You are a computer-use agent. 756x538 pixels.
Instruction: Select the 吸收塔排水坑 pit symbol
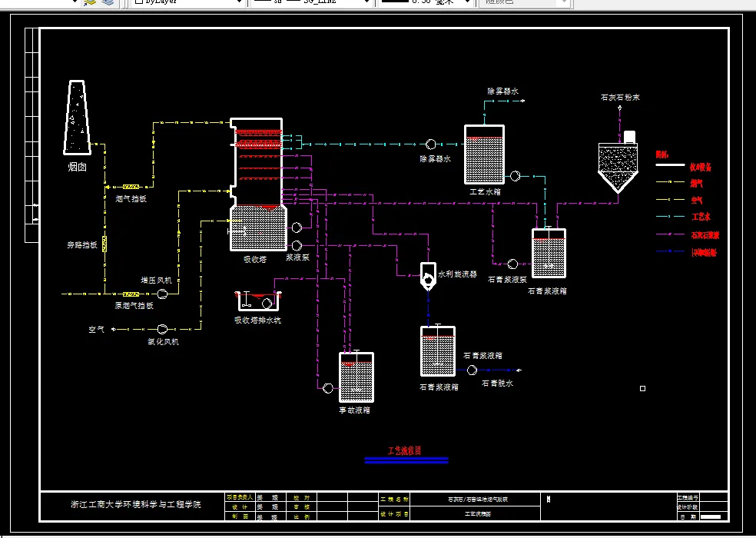click(258, 301)
